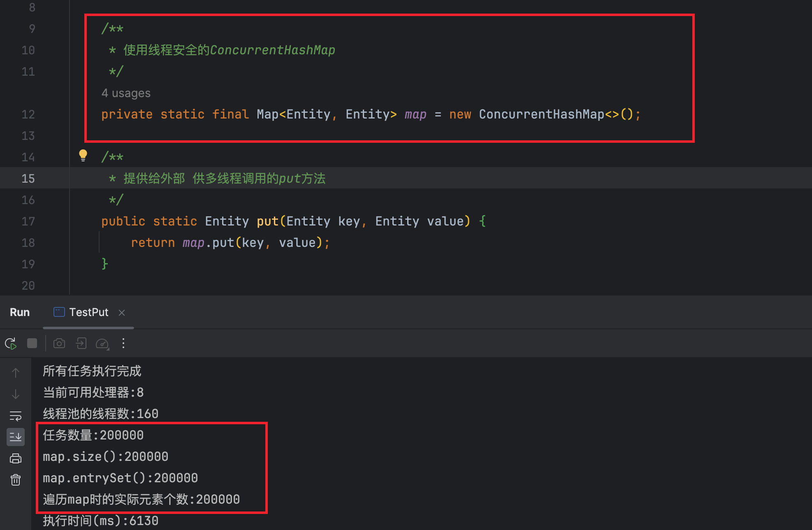Viewport: 812px width, 530px height.
Task: Switch to the TestPut run tab
Action: 88,312
